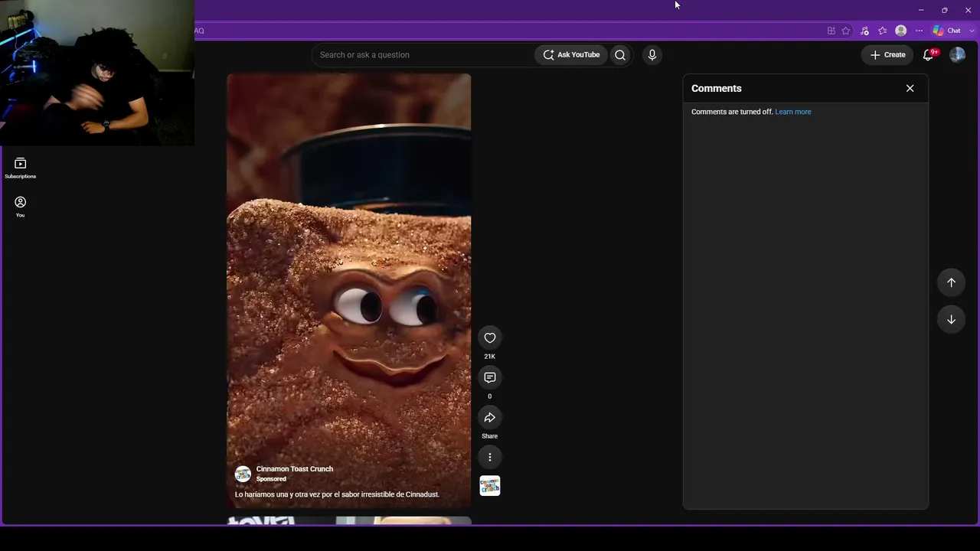
Task: Open YouTube notifications bell
Action: pos(929,54)
